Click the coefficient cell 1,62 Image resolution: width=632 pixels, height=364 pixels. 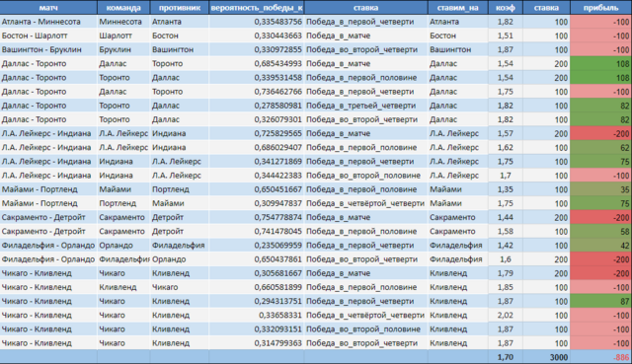506,147
